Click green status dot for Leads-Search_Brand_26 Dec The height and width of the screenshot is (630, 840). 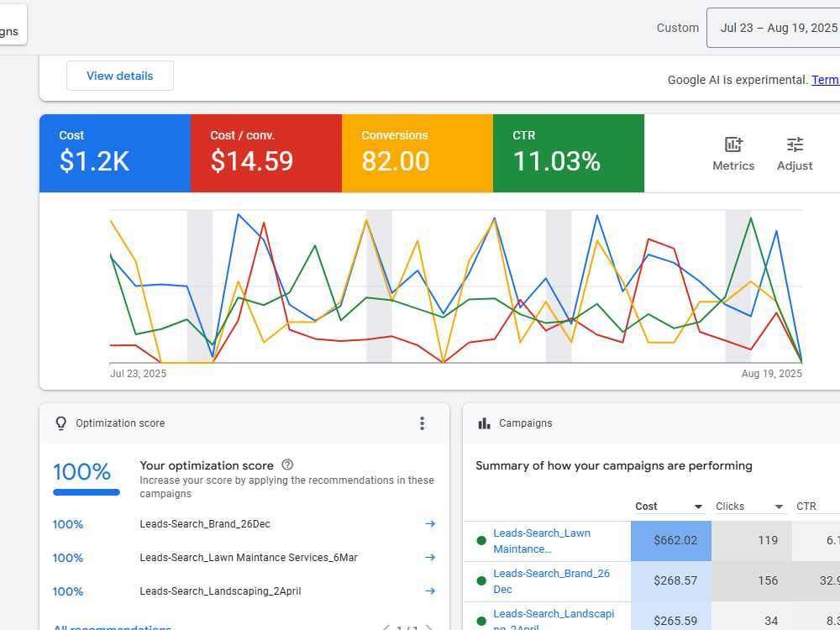click(481, 580)
